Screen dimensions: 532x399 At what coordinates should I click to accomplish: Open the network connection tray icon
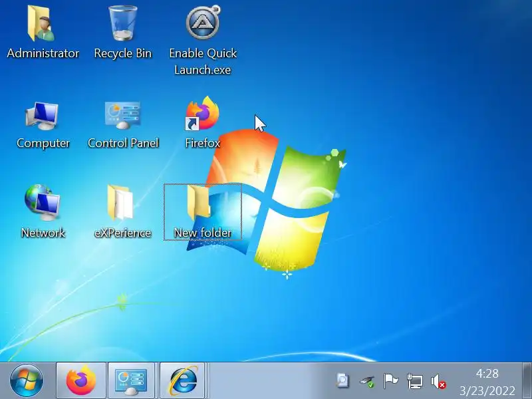tap(414, 381)
